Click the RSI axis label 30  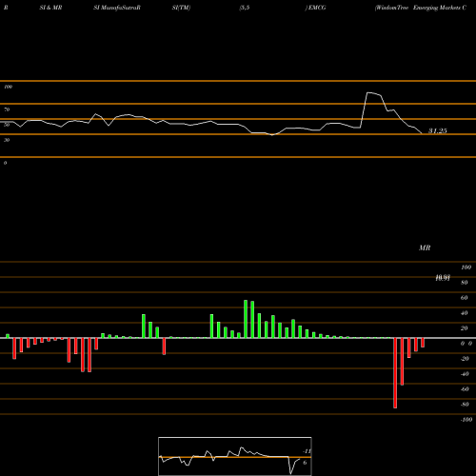coord(7,140)
